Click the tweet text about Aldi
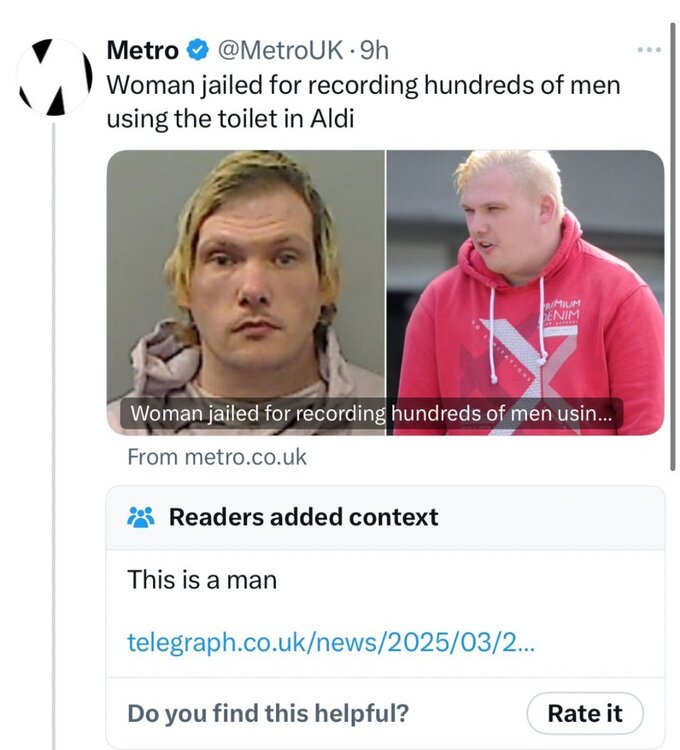The image size is (680, 750). pos(362,101)
